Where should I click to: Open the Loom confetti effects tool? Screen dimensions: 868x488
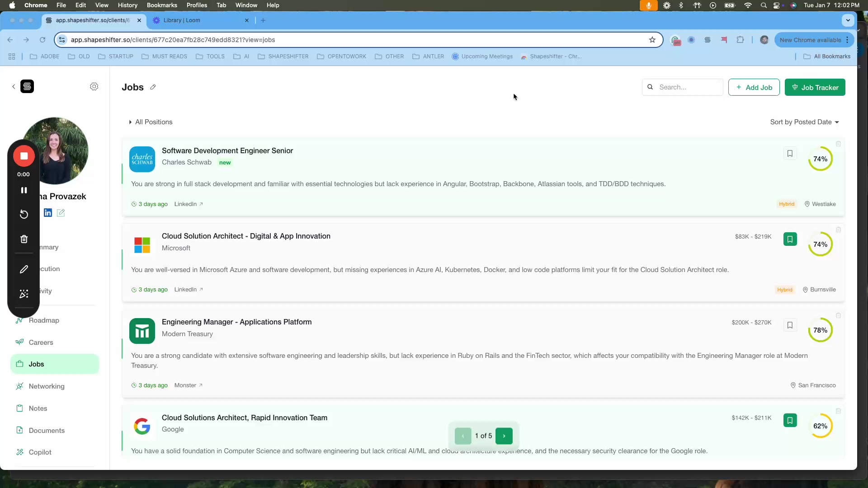click(x=24, y=294)
